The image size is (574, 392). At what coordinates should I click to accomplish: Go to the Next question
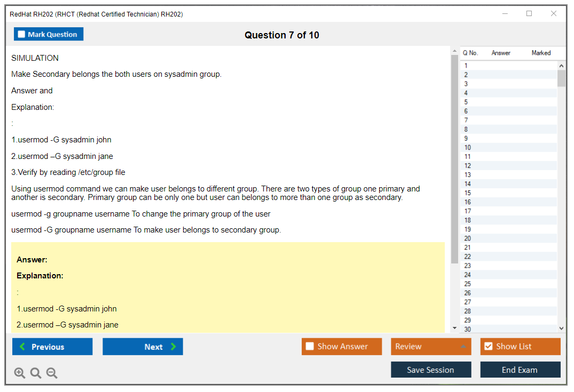pyautogui.click(x=143, y=347)
